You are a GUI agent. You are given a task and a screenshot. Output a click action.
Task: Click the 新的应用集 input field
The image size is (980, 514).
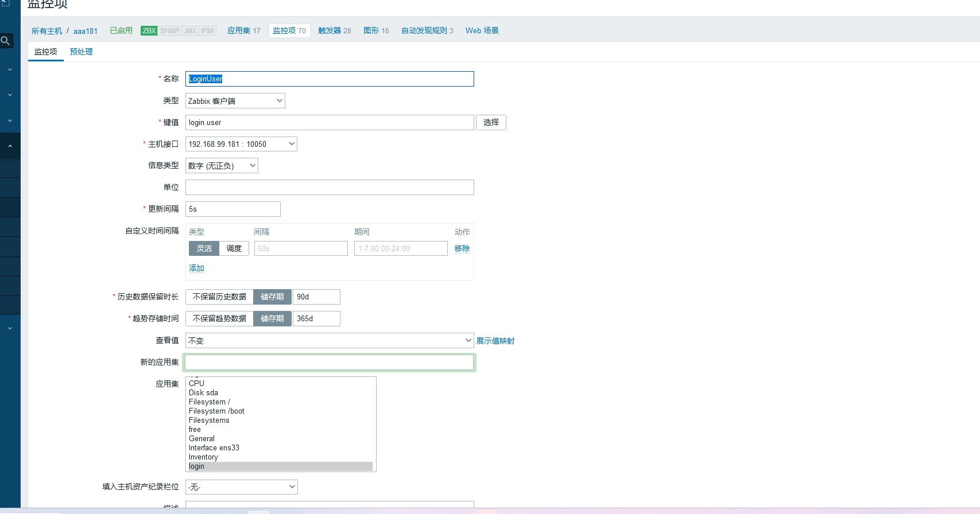click(x=330, y=362)
